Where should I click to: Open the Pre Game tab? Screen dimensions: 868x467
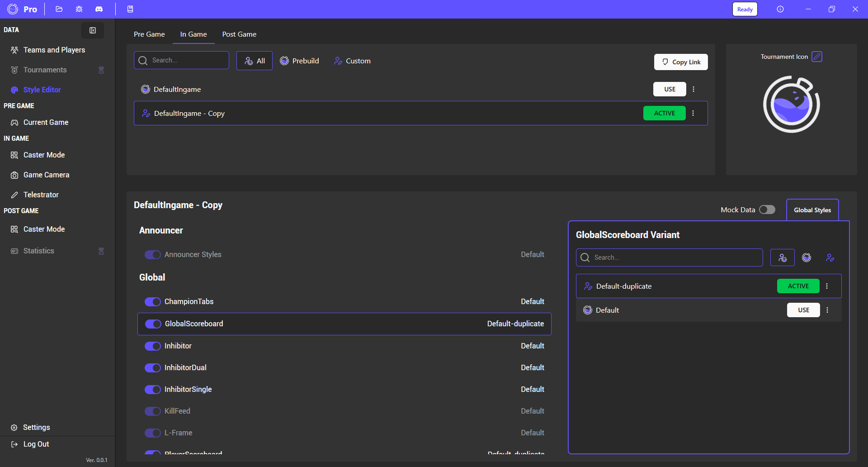click(x=149, y=34)
